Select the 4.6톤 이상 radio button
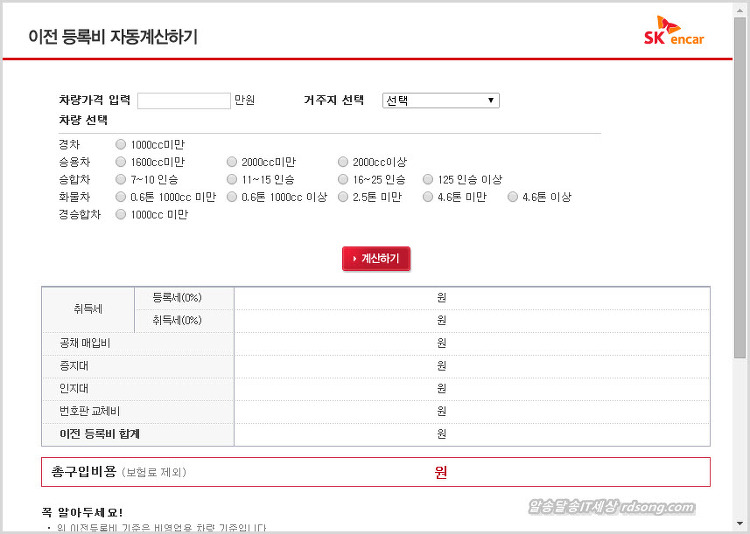The width and height of the screenshot is (750, 534). click(513, 197)
